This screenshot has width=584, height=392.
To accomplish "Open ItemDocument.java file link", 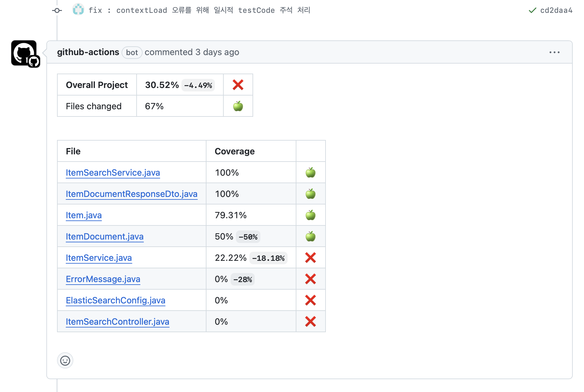I will 105,236.
